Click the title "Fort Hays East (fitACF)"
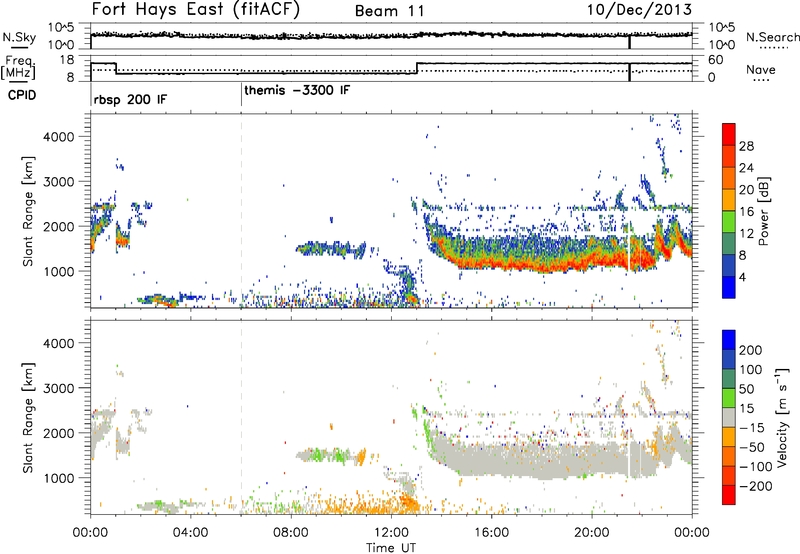 pos(196,9)
